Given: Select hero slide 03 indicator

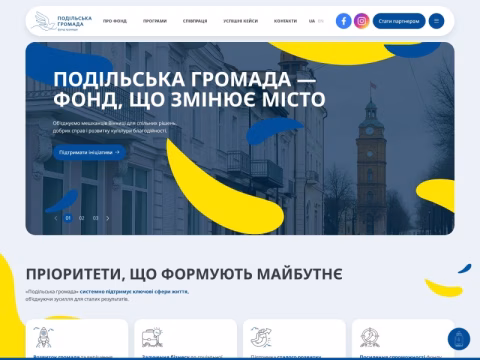Looking at the screenshot, I should pyautogui.click(x=96, y=218).
